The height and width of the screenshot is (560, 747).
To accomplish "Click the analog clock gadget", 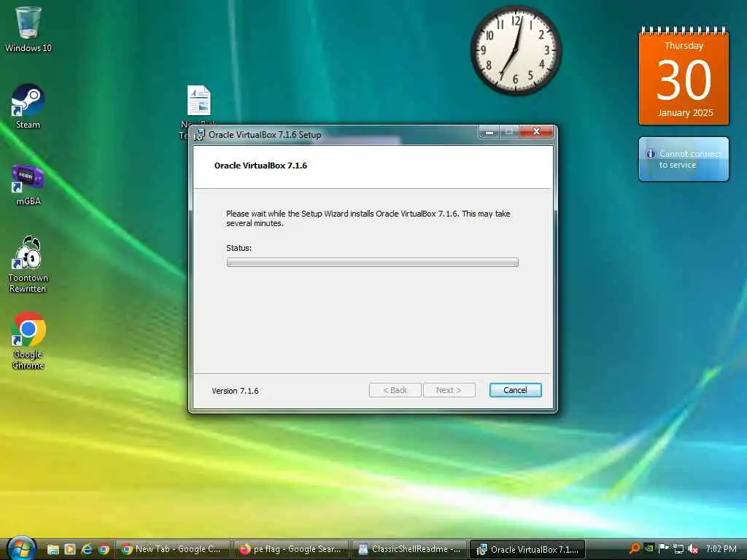I will (x=516, y=50).
